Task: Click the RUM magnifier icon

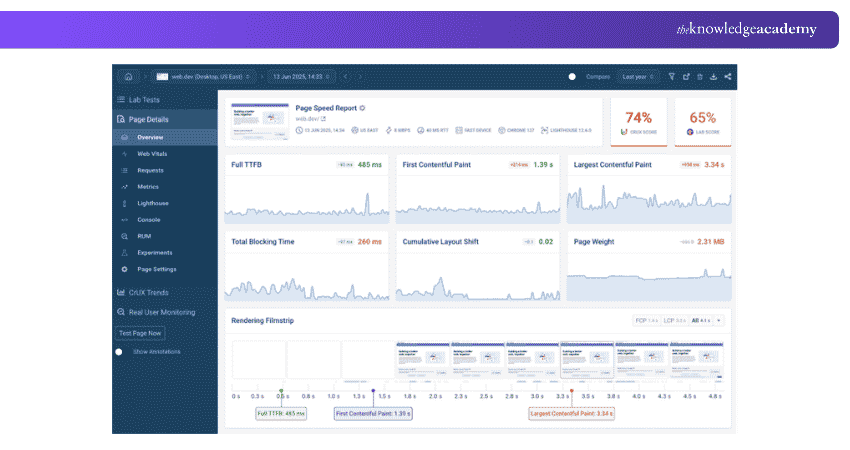Action: [124, 236]
